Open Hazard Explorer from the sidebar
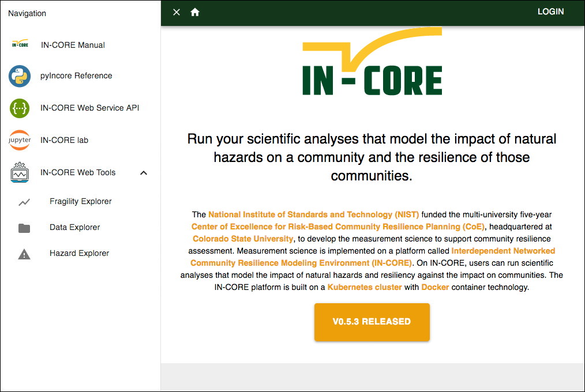Viewport: 585px width, 392px height. coord(79,254)
